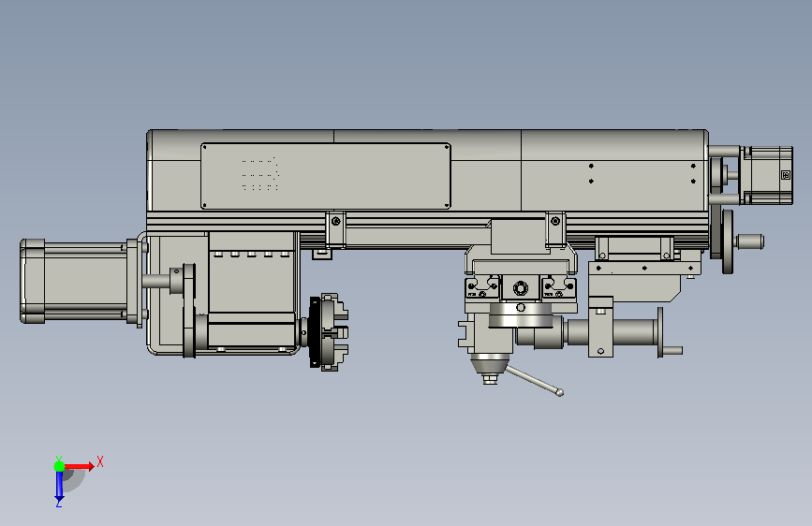Select the three-jaw chuck on the spindle

click(329, 332)
